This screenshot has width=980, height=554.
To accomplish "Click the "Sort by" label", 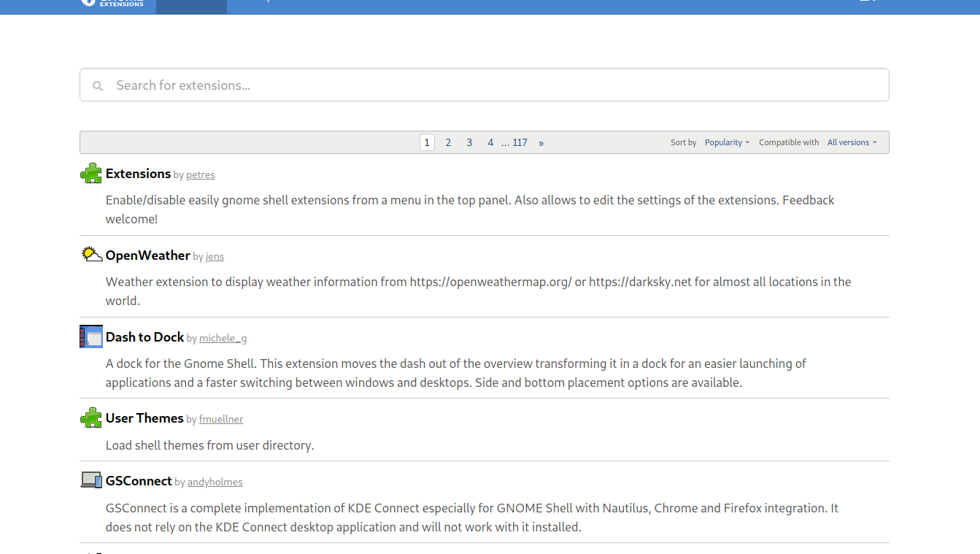I will coord(684,142).
